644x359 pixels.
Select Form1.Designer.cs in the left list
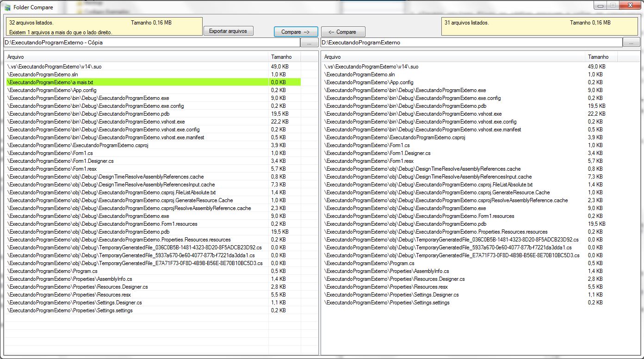[x=60, y=161]
